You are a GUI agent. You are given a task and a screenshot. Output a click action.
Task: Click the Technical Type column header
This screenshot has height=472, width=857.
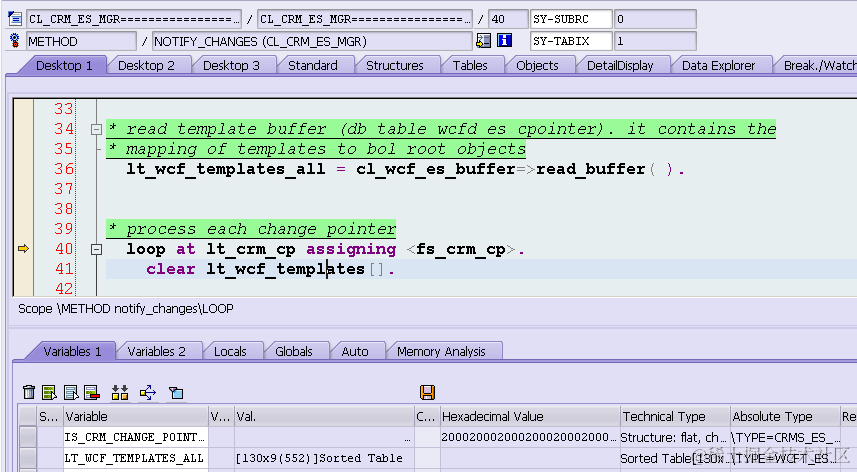[675, 416]
